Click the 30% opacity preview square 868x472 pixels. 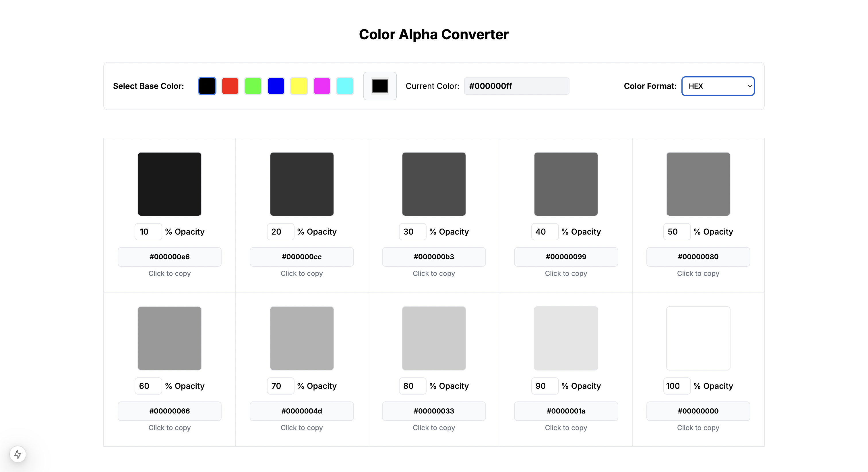434,184
